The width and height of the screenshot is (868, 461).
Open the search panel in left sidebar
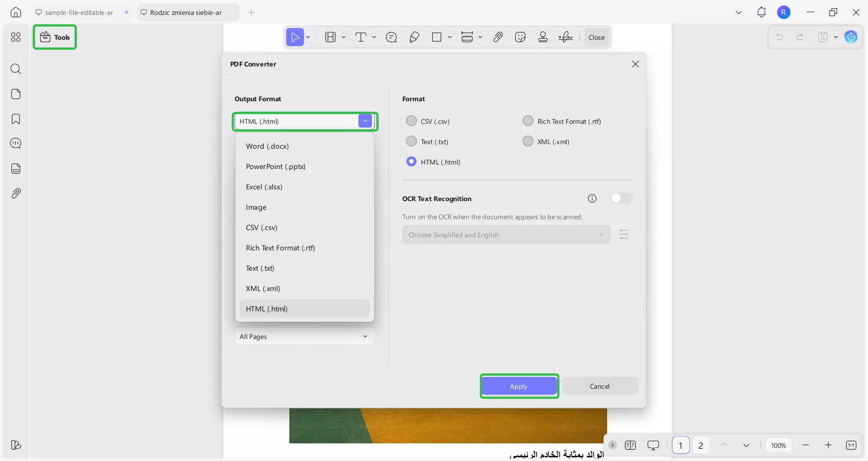click(16, 69)
